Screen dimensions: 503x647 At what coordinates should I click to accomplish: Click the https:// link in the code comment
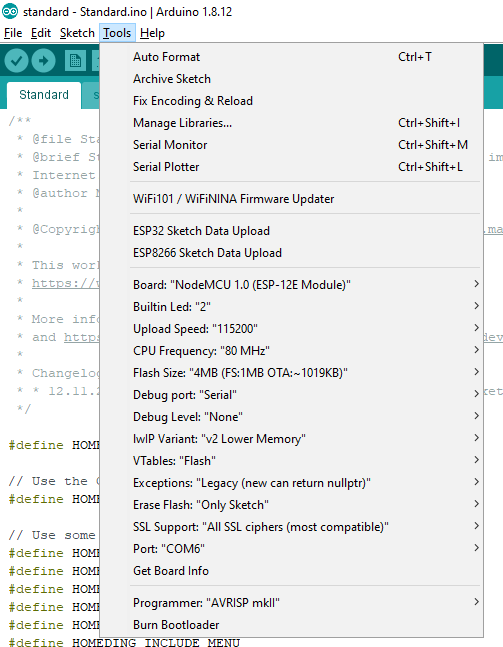point(66,283)
